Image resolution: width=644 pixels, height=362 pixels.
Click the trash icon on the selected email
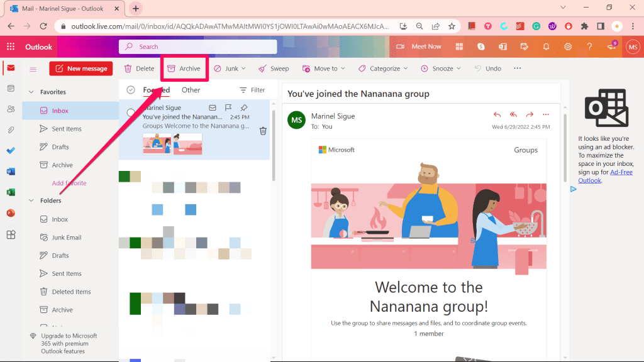click(263, 131)
